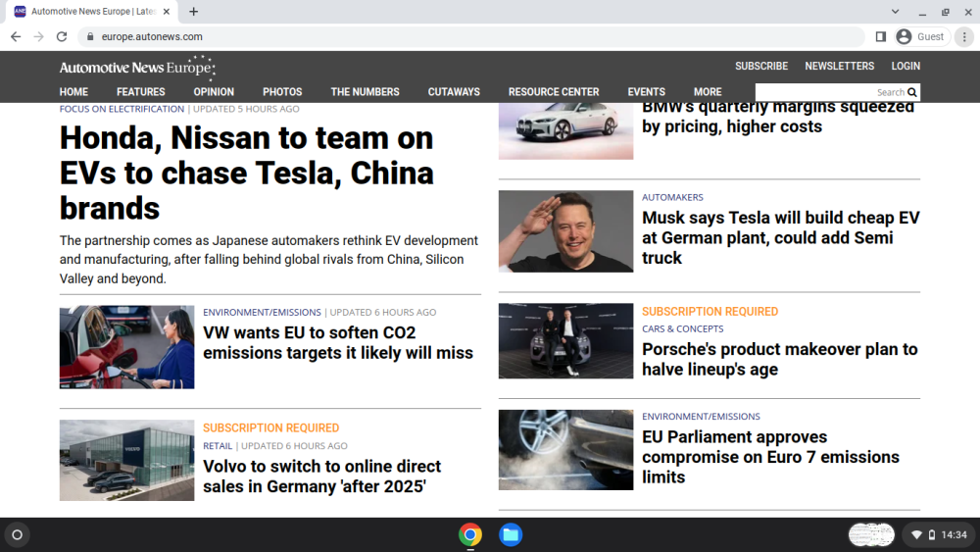Screen dimensions: 980x552
Task: Open the Porsche product makeover headline
Action: 779,359
